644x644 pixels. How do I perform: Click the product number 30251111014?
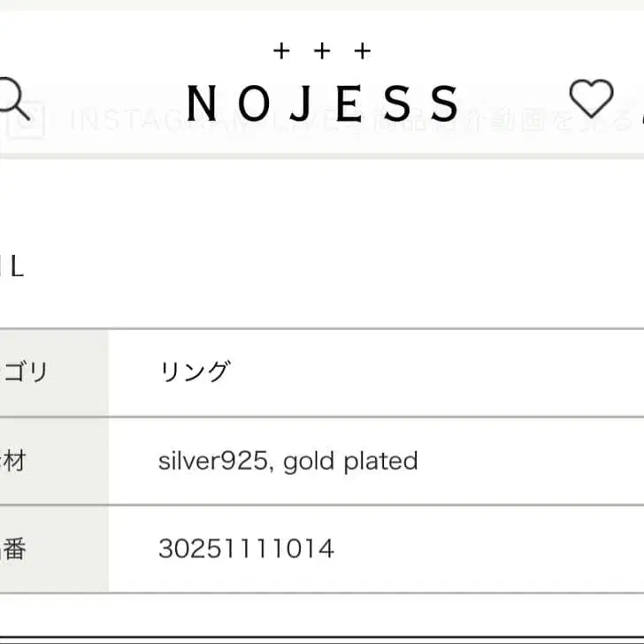[246, 549]
